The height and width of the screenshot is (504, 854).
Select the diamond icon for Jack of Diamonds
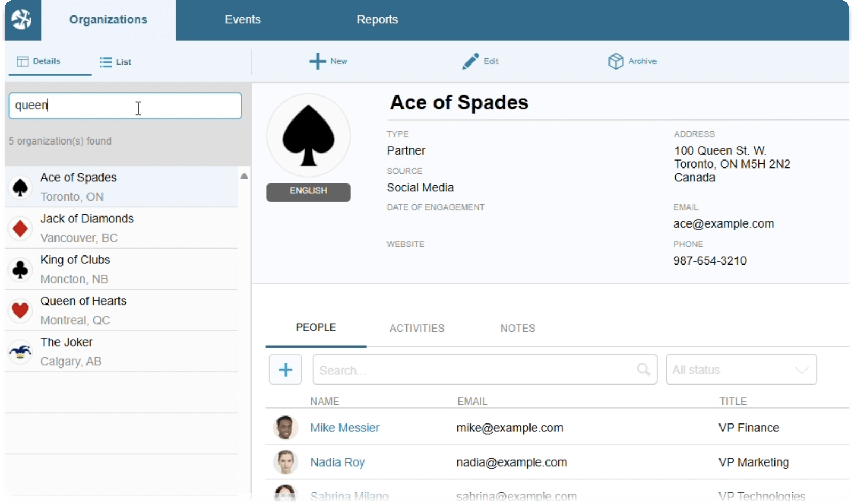tap(20, 228)
